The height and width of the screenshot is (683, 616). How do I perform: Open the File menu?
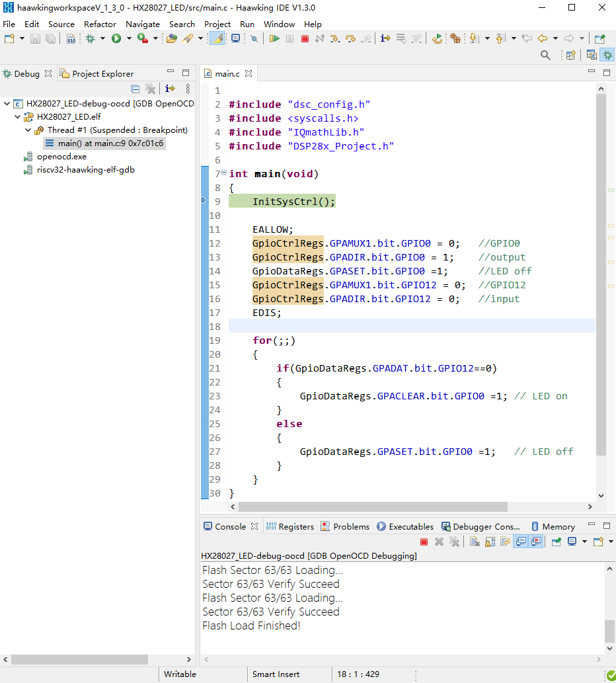[9, 24]
